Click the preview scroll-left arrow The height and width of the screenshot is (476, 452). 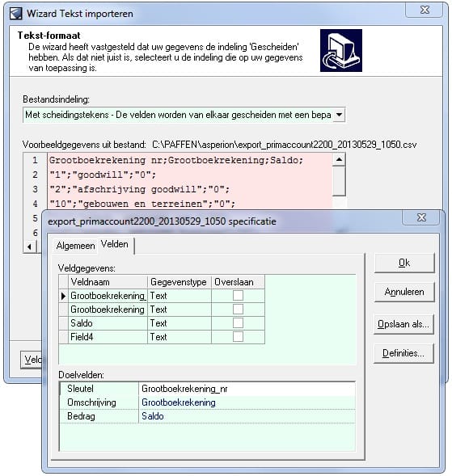[x=30, y=246]
